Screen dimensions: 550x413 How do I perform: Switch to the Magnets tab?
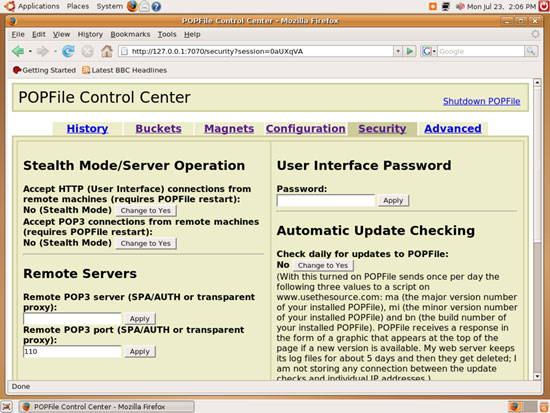coord(229,128)
